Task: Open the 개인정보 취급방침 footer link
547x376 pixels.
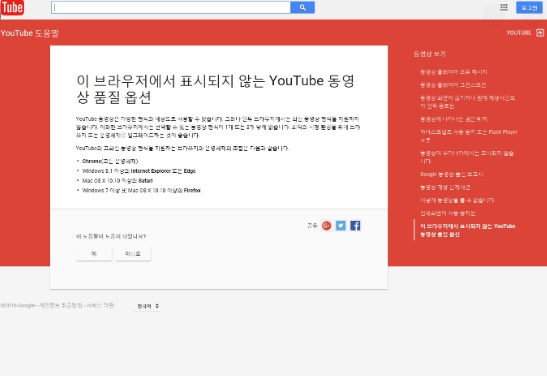Action: click(x=60, y=305)
